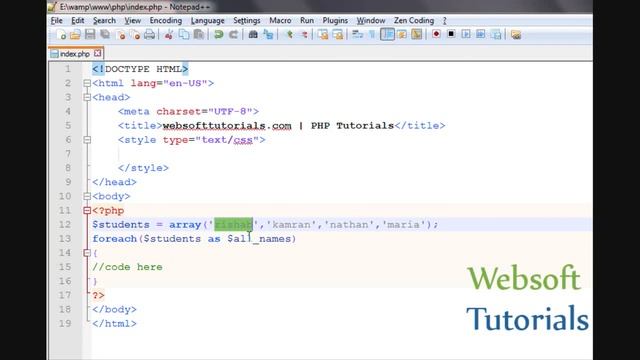Click the Save All icon
The width and height of the screenshot is (640, 360).
tap(105, 35)
